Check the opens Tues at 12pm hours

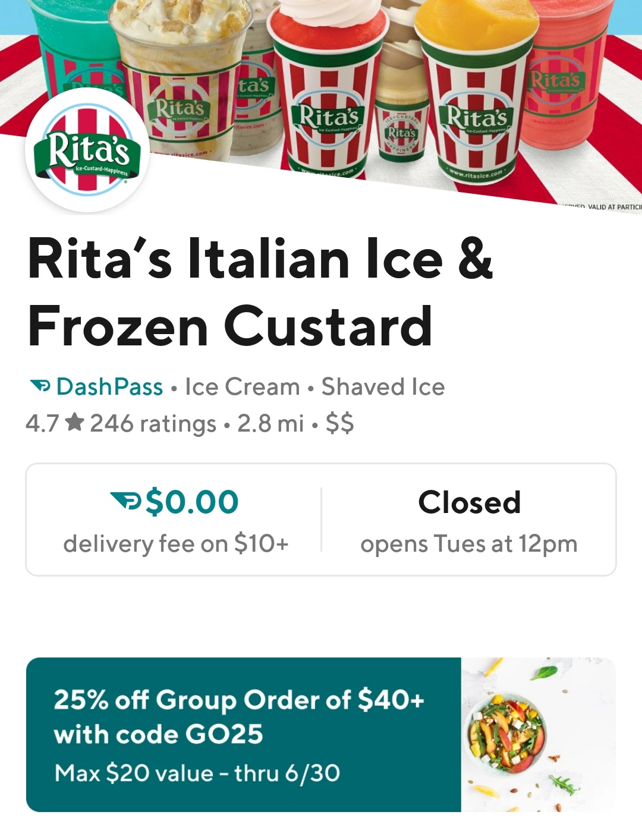tap(469, 543)
